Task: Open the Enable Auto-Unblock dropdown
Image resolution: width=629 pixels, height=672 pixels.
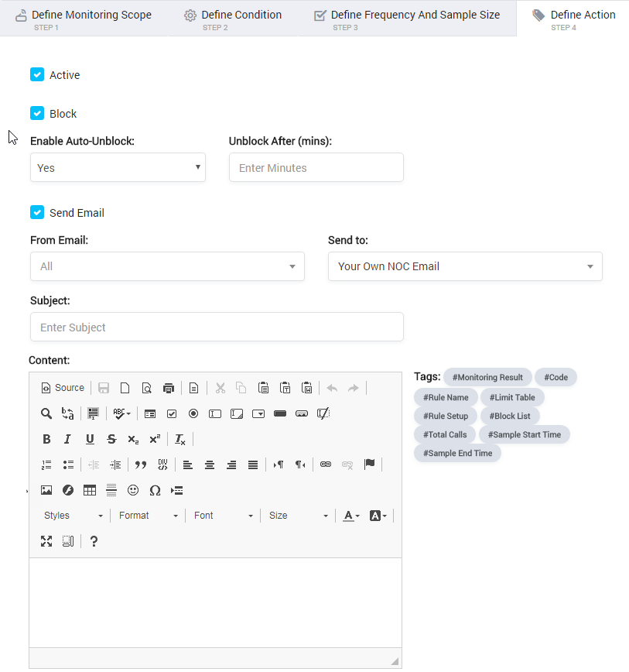Action: (118, 167)
